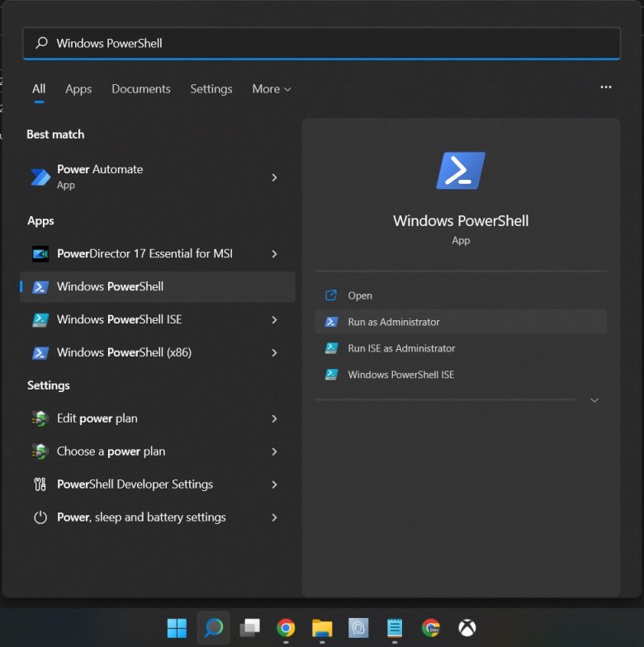
Task: Select the Windows PowerShell (x86) result text
Action: (x=124, y=353)
